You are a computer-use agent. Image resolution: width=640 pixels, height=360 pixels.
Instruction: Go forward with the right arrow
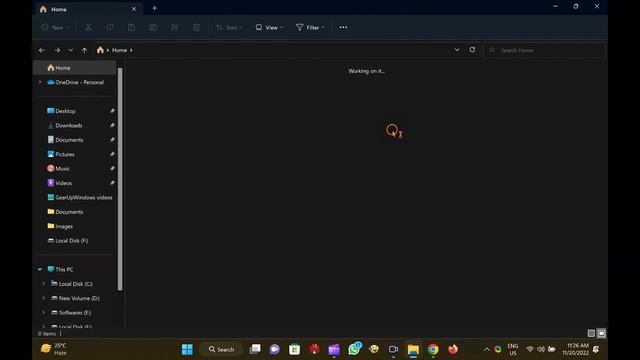click(57, 50)
